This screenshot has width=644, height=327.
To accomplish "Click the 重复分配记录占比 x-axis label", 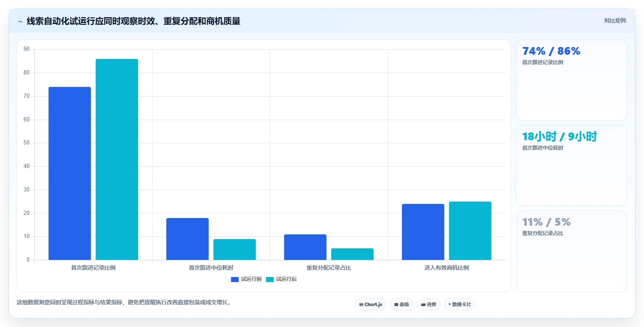I will click(329, 268).
